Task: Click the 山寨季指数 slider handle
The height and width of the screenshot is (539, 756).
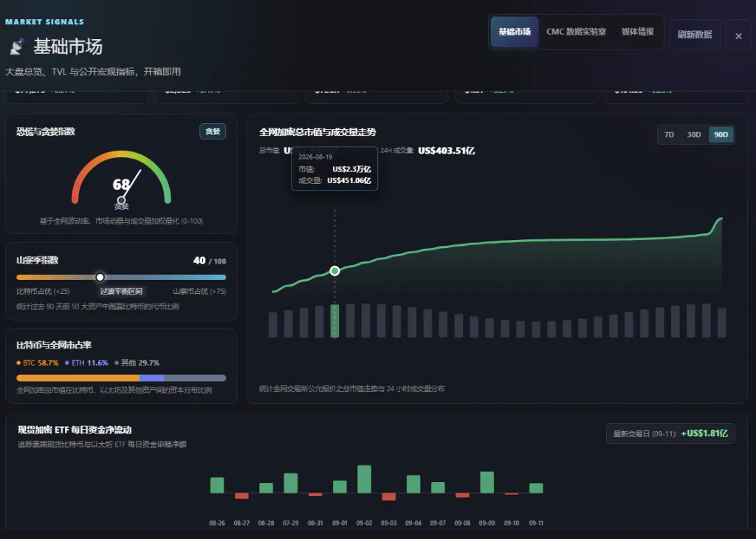Action: (100, 277)
